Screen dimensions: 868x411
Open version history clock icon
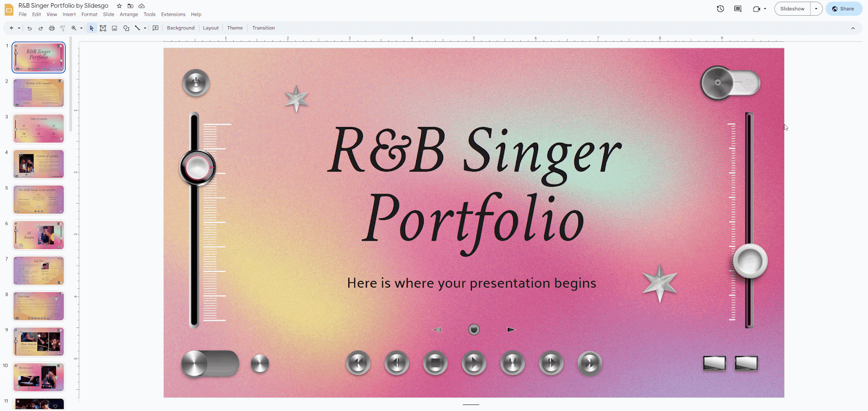(x=720, y=9)
